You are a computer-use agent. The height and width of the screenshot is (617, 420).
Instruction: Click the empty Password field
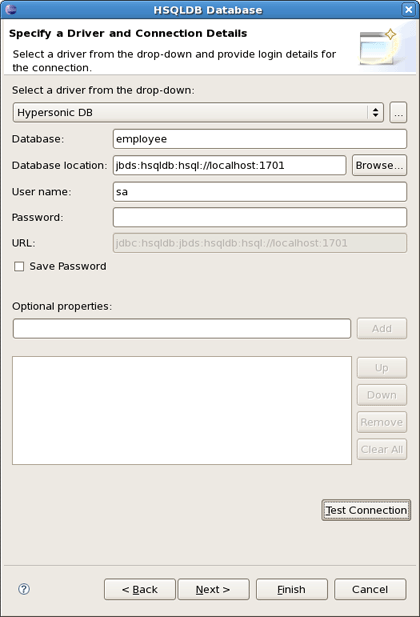click(x=260, y=217)
